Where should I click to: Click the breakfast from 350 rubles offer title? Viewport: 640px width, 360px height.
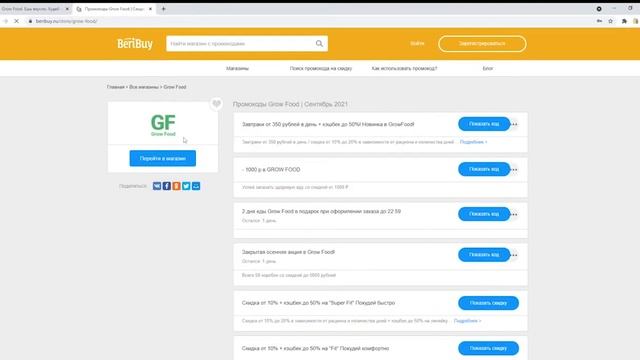point(328,124)
